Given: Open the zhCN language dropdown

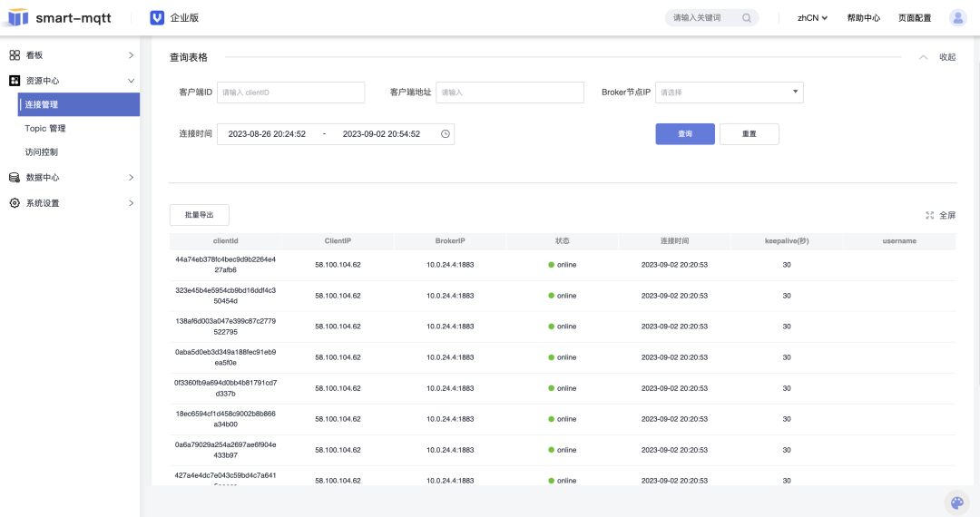Looking at the screenshot, I should tap(812, 17).
